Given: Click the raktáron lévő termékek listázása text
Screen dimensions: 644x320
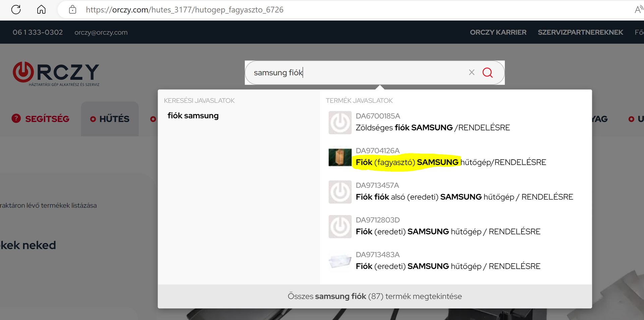Looking at the screenshot, I should click(48, 205).
